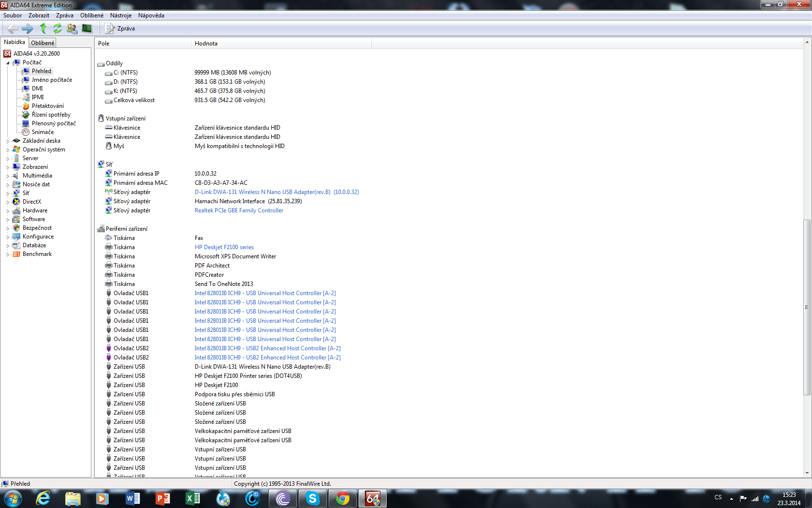Select the Přetaktování item with flame icon
812x508 pixels.
26,106
